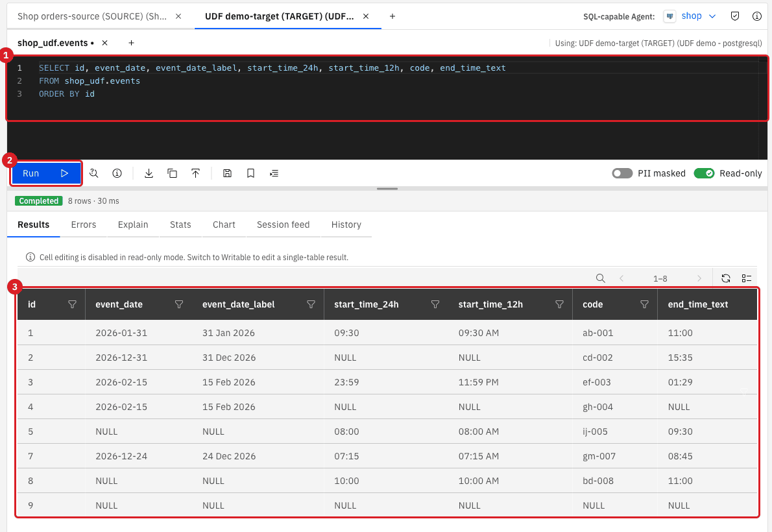Select id cell 9
Image resolution: width=772 pixels, height=532 pixels.
coord(30,505)
